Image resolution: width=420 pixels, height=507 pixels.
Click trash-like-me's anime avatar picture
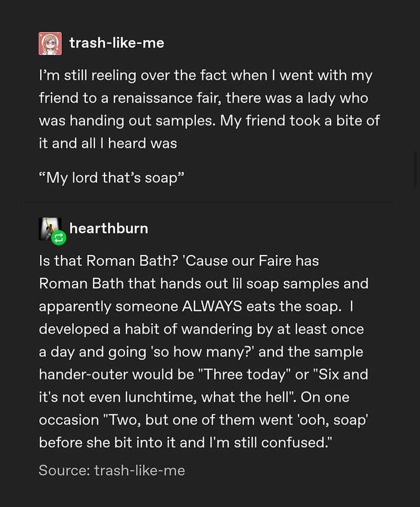coord(50,44)
